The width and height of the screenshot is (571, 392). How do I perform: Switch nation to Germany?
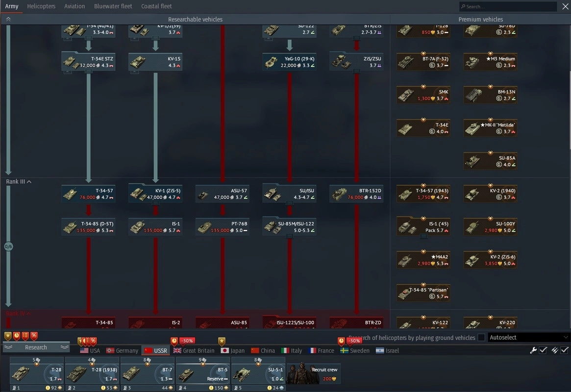[x=122, y=351]
